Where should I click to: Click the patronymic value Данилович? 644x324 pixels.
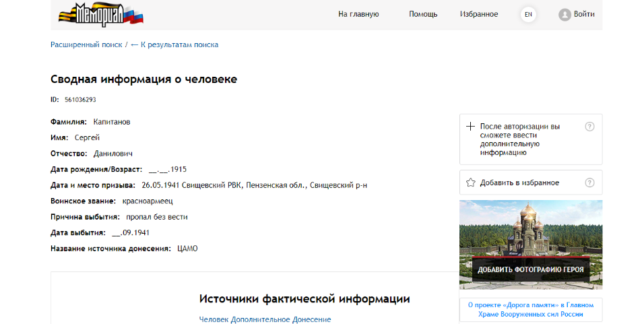coord(113,154)
